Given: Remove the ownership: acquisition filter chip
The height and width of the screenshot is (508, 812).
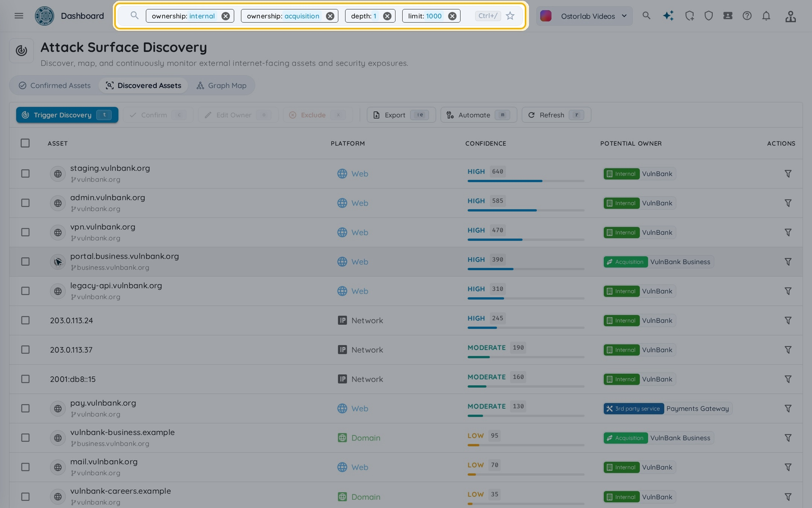Looking at the screenshot, I should tap(330, 16).
